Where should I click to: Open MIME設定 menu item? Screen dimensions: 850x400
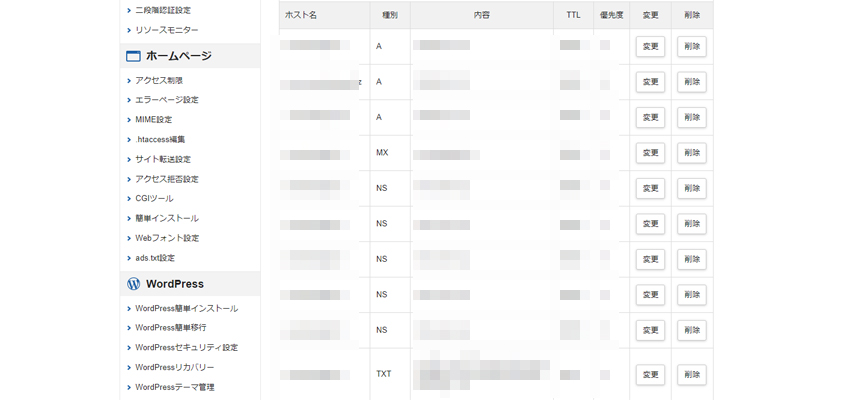tap(154, 120)
